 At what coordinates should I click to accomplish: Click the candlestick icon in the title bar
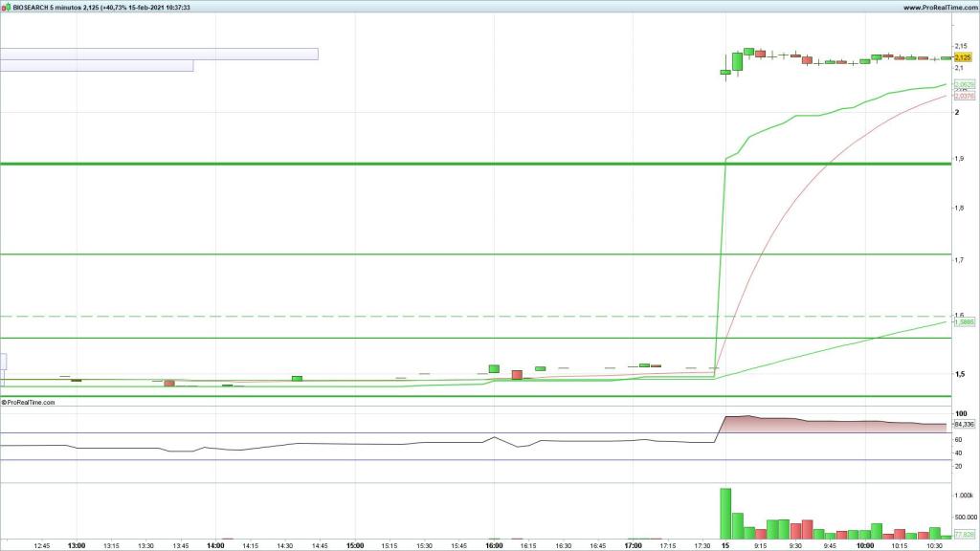6,7
